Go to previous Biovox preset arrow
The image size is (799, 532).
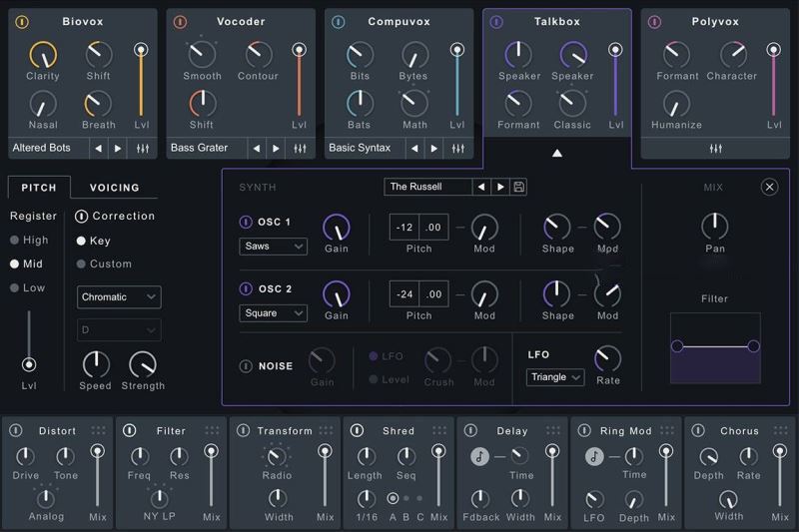[98, 149]
